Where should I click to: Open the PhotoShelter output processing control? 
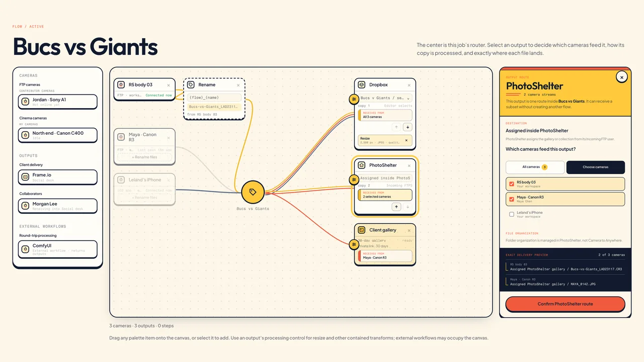[x=354, y=179]
